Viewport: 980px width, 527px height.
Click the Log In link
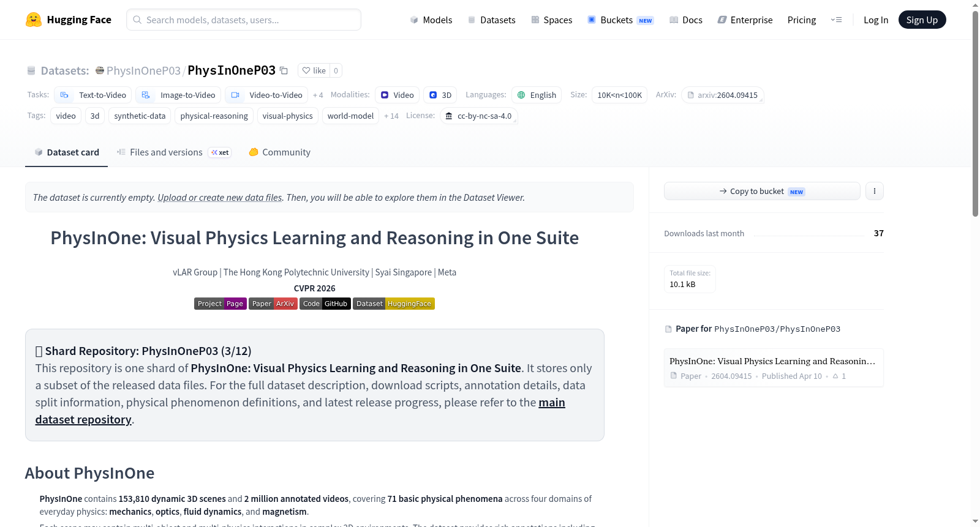click(x=876, y=20)
